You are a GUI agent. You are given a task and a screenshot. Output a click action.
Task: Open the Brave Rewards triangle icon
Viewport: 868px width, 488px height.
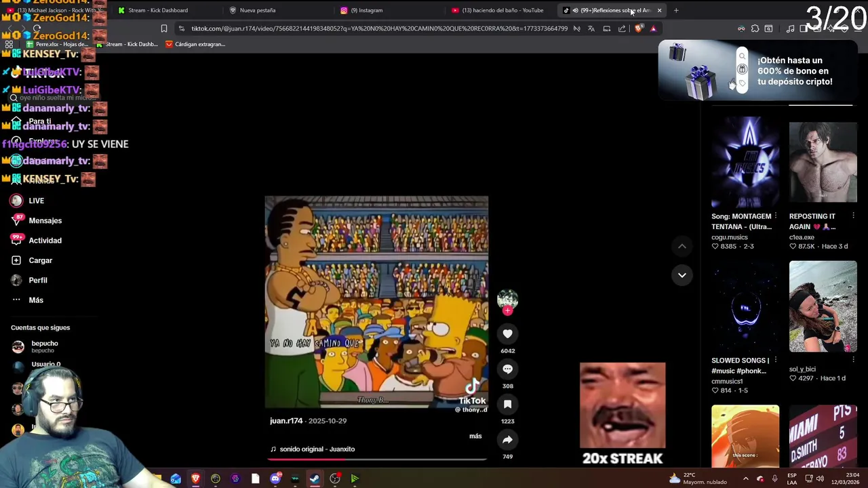[x=653, y=28]
